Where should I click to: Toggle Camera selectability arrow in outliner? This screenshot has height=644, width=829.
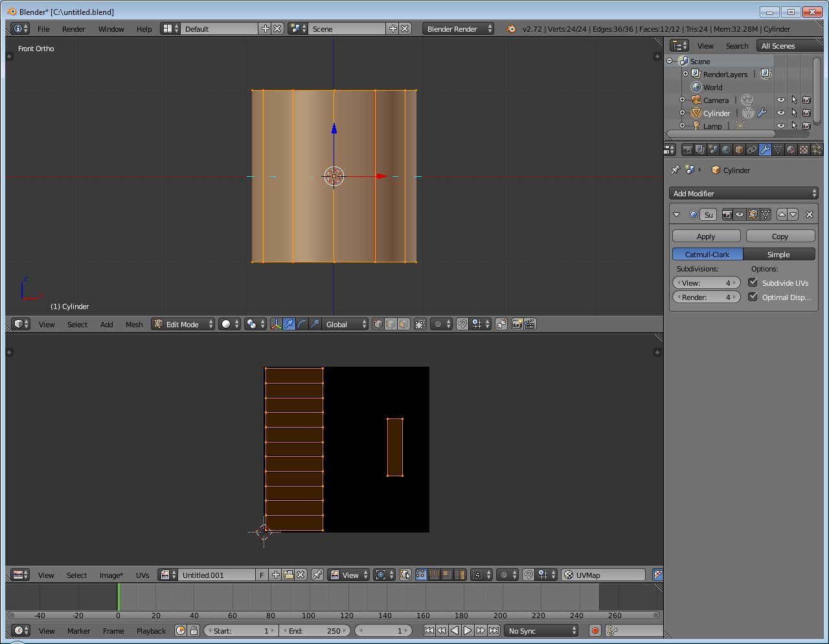(x=794, y=100)
